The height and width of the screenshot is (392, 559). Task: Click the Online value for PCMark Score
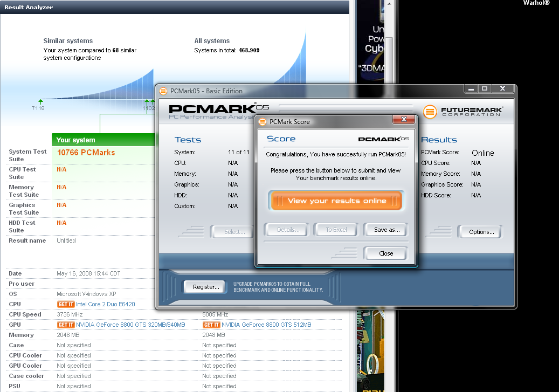(482, 153)
